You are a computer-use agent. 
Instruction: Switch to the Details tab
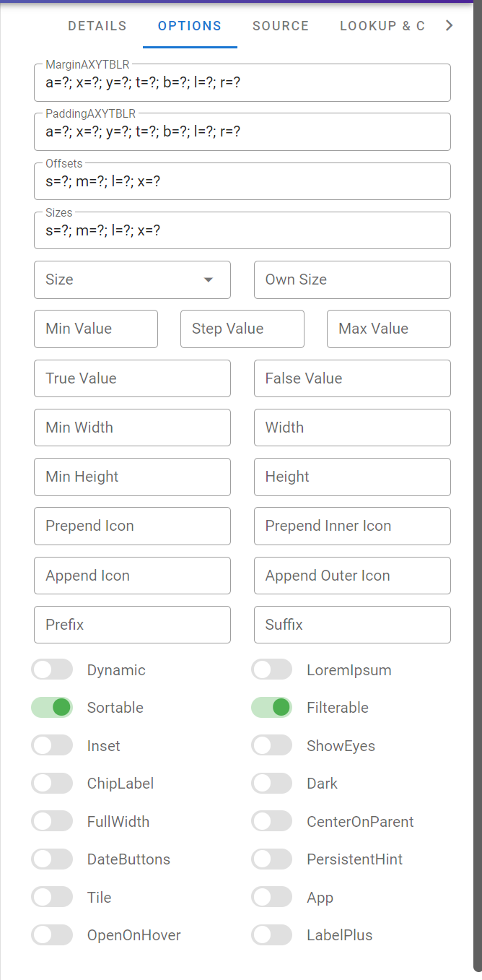pyautogui.click(x=97, y=26)
